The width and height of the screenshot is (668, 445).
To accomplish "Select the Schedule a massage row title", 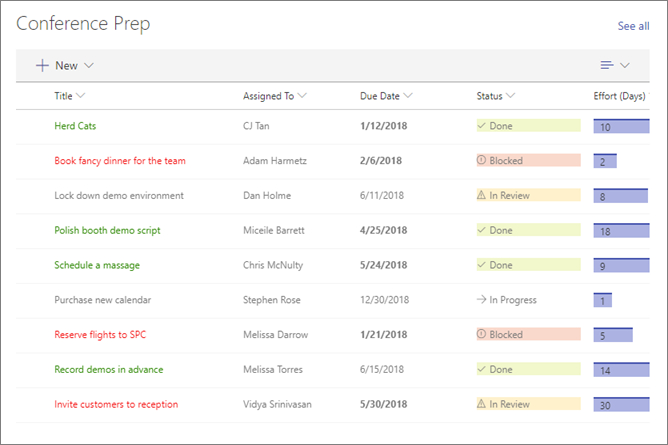I will 97,266.
